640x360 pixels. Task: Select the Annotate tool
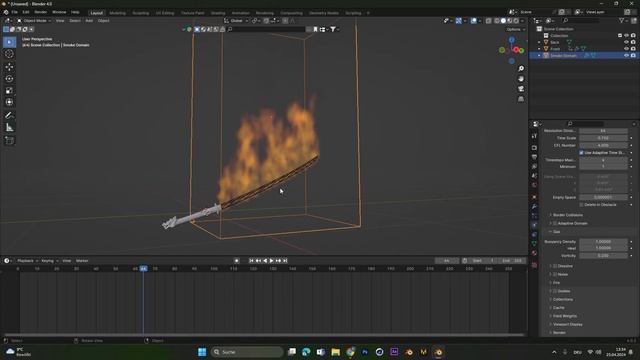pyautogui.click(x=9, y=116)
